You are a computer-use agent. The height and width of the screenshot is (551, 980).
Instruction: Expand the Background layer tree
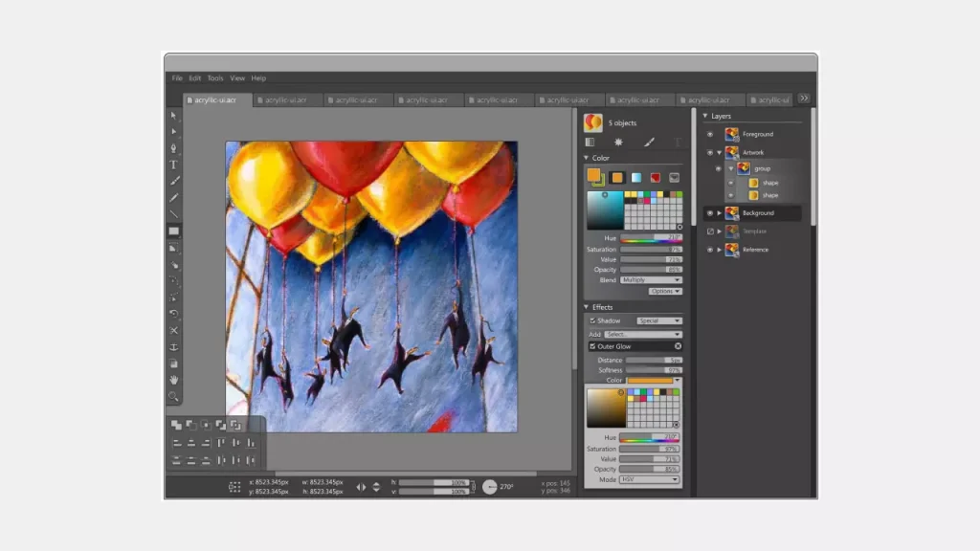click(720, 213)
